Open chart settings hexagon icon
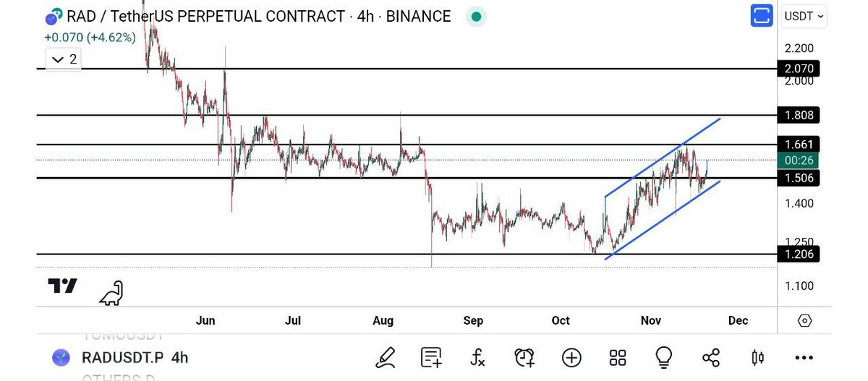868x381 pixels. click(x=804, y=320)
